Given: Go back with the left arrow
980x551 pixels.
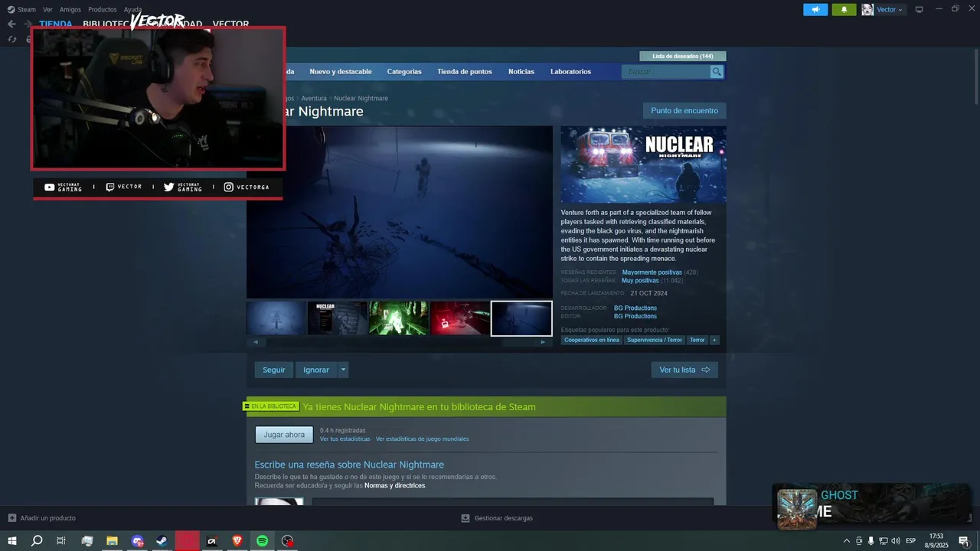Looking at the screenshot, I should (x=11, y=24).
